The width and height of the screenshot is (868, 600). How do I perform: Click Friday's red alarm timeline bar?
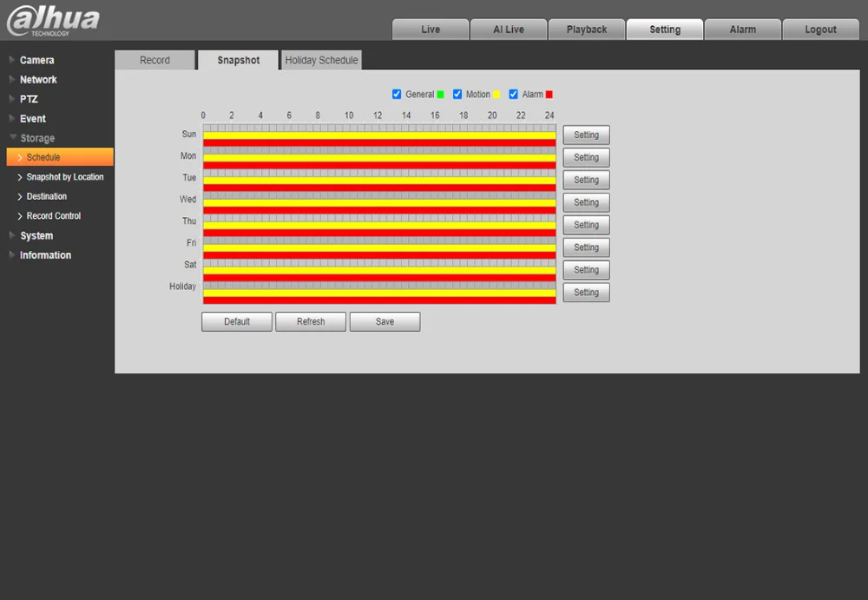click(x=379, y=254)
